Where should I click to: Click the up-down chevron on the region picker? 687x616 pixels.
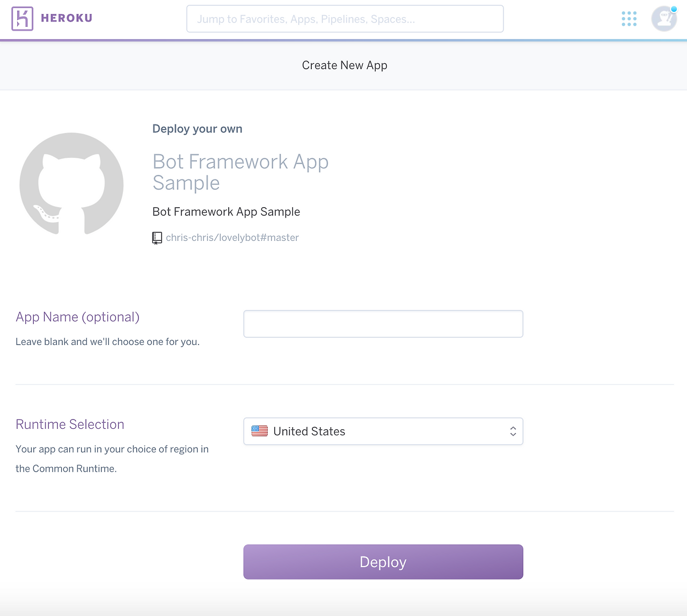513,431
